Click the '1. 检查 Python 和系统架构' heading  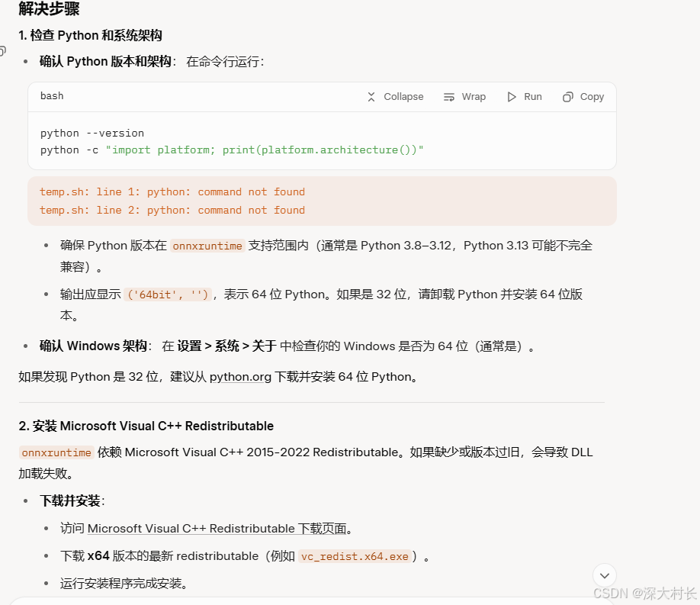coord(90,35)
